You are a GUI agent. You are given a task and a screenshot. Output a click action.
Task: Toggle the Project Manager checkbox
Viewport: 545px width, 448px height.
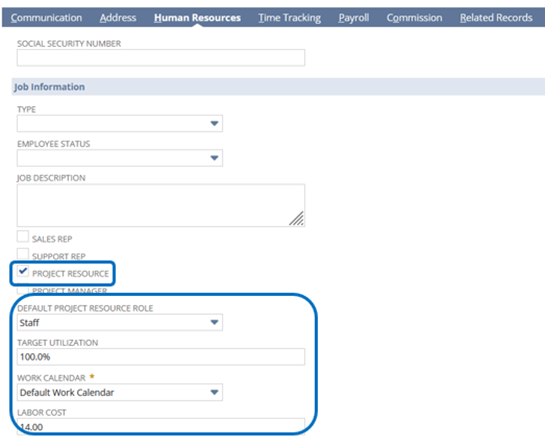[x=23, y=289]
